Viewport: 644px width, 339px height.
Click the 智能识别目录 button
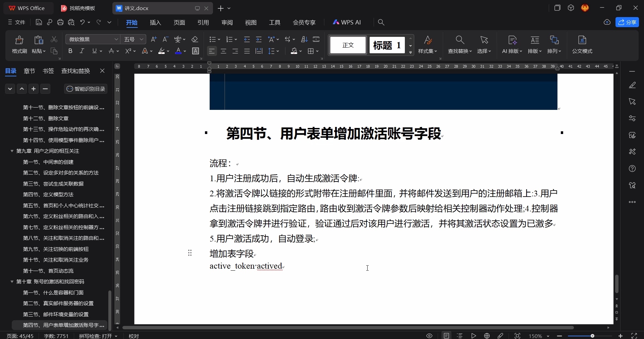[86, 89]
